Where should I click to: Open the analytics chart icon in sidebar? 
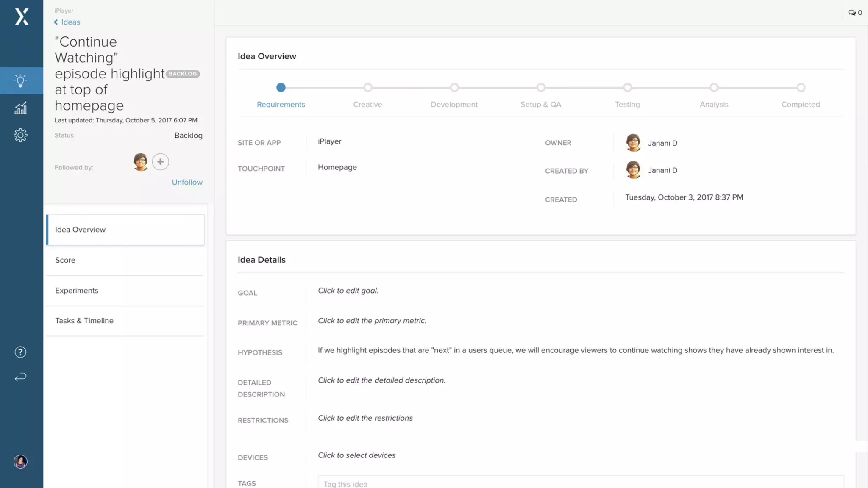coord(20,108)
